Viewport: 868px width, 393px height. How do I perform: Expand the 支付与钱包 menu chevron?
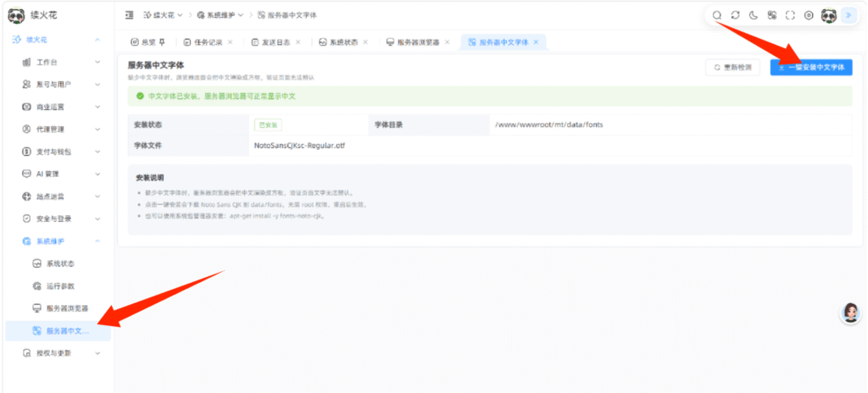(x=97, y=151)
